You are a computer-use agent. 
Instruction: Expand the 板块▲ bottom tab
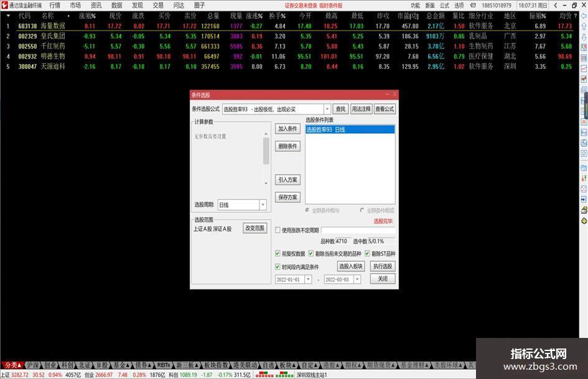click(x=288, y=365)
